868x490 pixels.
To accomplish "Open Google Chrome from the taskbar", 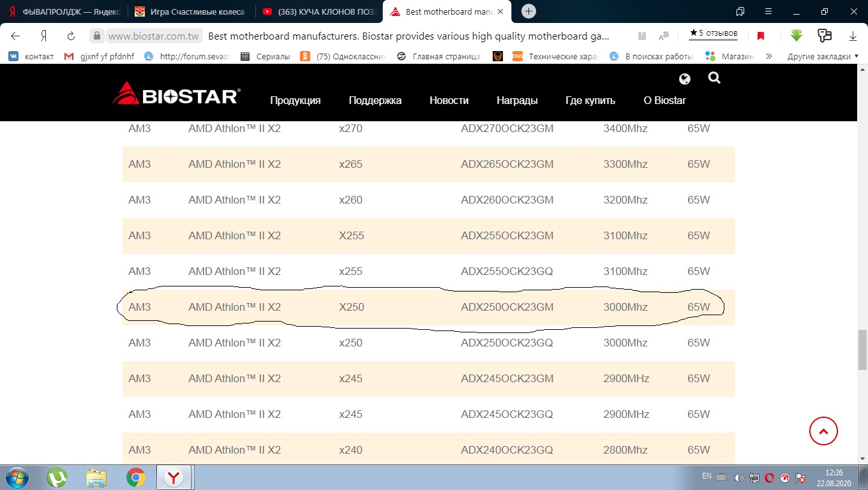I will (x=135, y=477).
